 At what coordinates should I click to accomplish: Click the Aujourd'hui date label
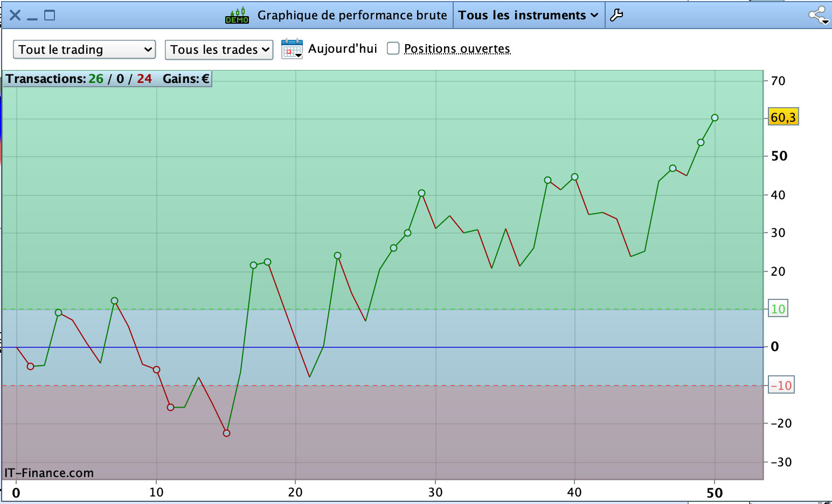pos(343,48)
